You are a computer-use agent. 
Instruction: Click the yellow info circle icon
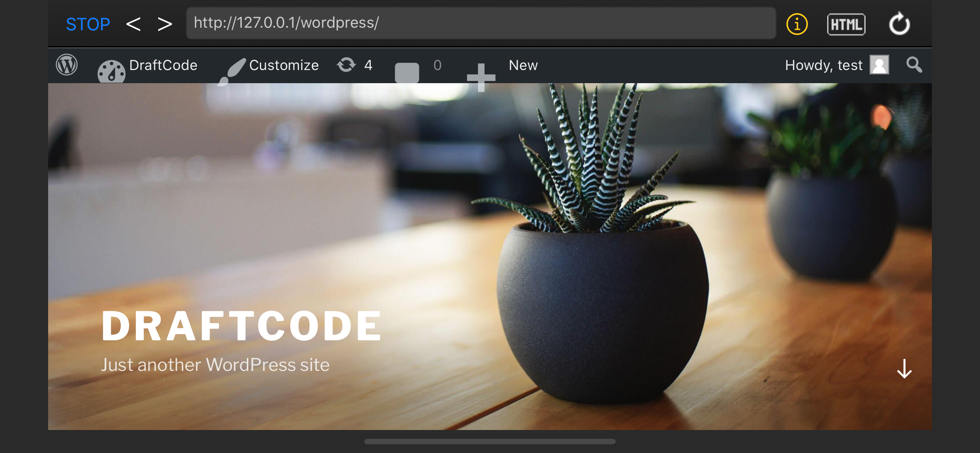(x=797, y=24)
